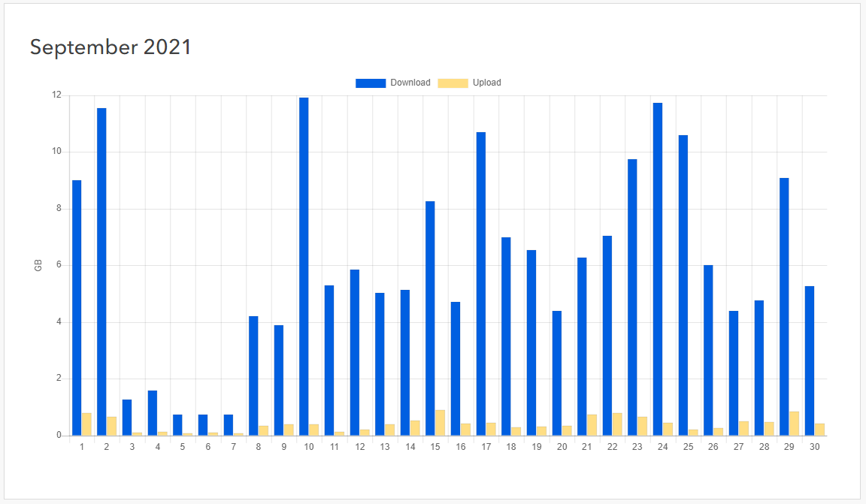Screen dimensions: 866x504
Task: Select the download bar for day 8
Action: coord(253,376)
